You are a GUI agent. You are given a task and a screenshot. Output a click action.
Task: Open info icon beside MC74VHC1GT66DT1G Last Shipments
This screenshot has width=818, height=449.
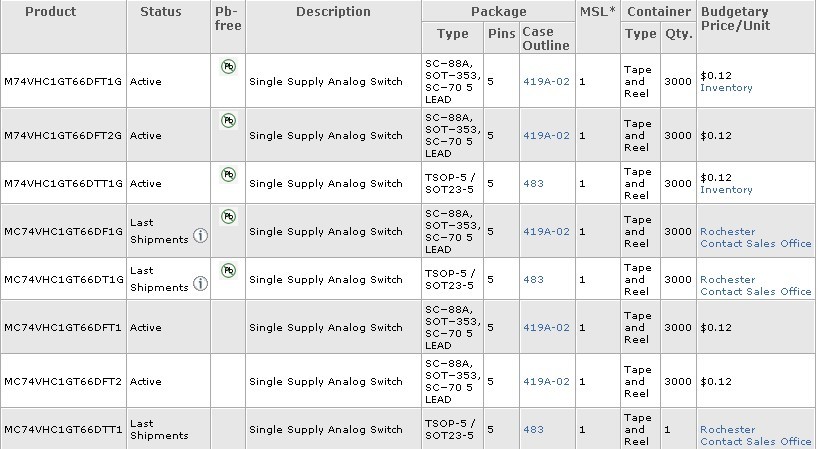tap(200, 284)
